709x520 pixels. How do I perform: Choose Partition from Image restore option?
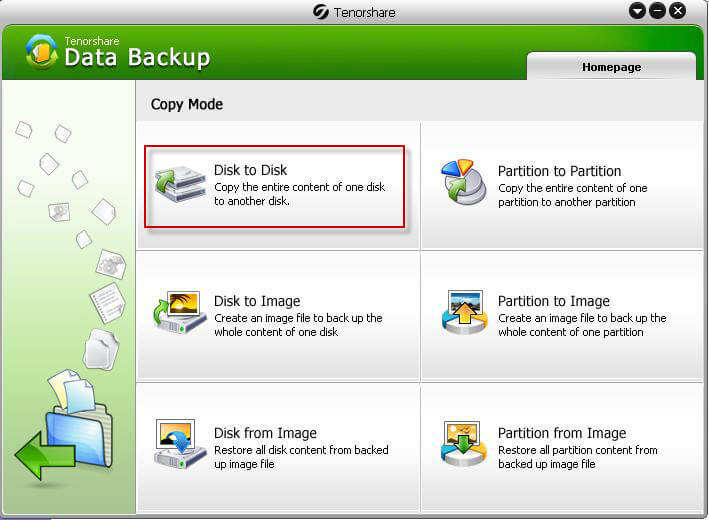tap(562, 433)
